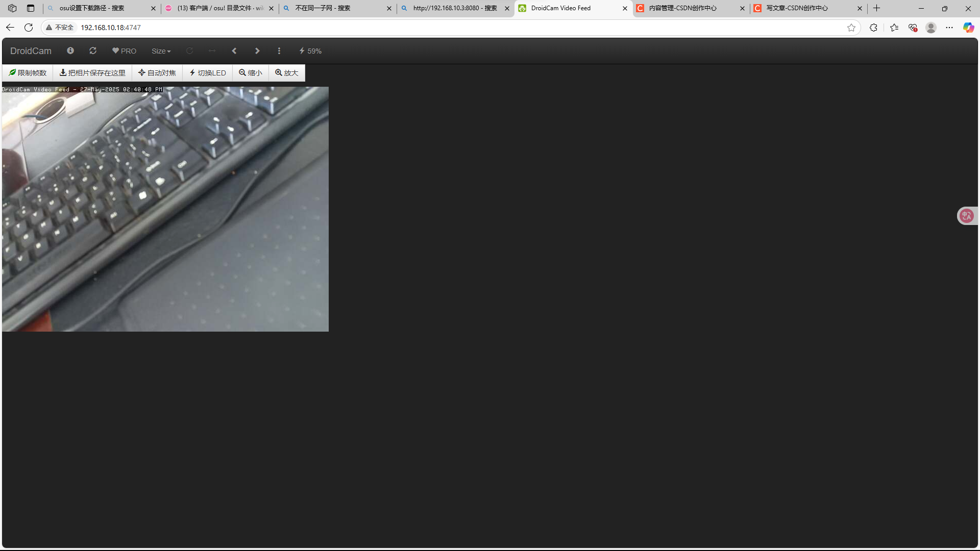Click the left chevron in DroidCam navbar
The image size is (980, 551).
coord(234,51)
